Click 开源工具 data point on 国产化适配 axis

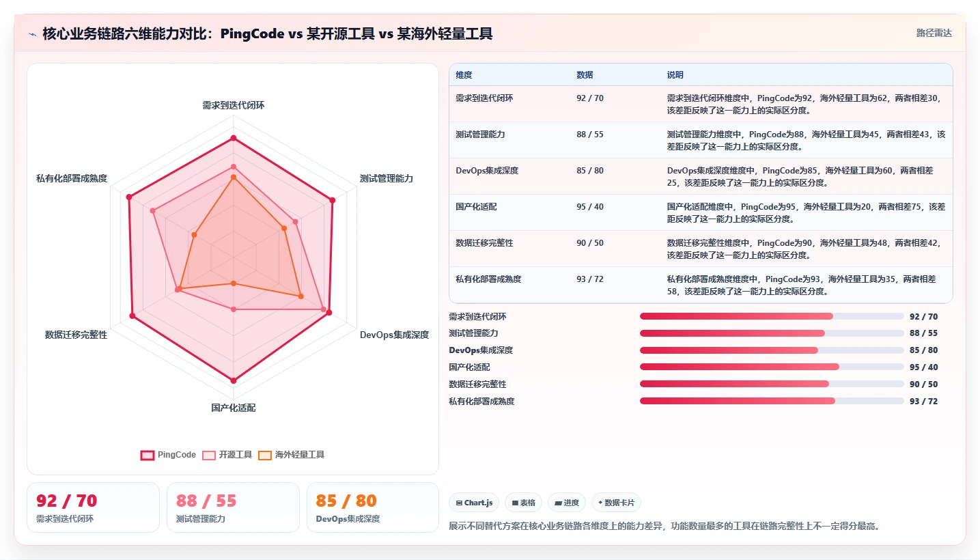click(234, 309)
